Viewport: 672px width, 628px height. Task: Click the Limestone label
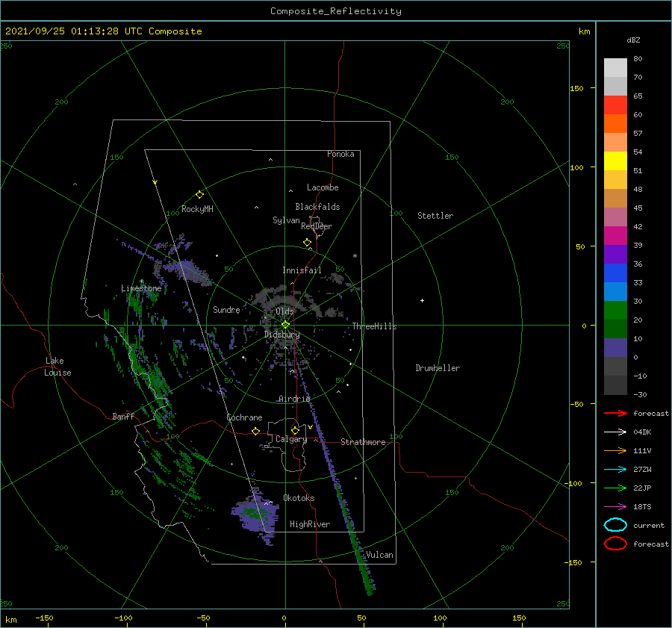[x=141, y=288]
